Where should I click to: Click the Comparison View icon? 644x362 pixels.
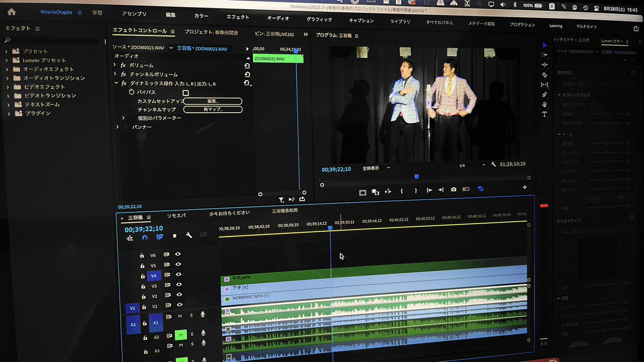[466, 189]
